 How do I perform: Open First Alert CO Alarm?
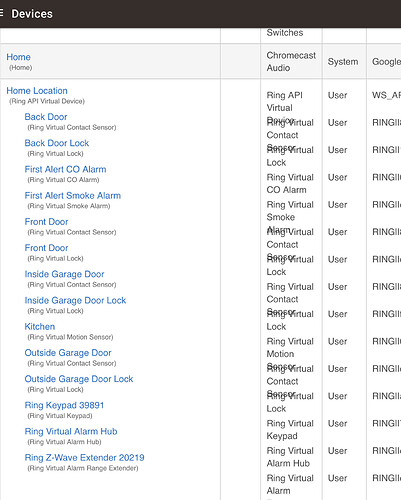pyautogui.click(x=65, y=169)
